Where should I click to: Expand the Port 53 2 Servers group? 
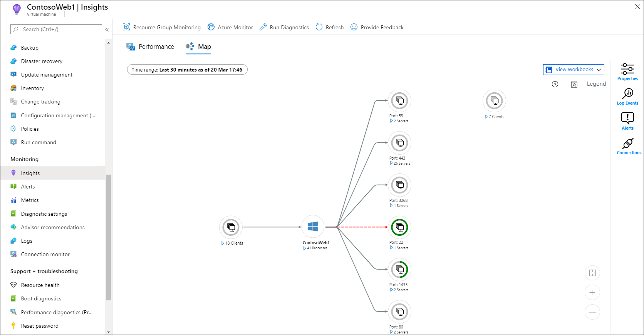click(391, 121)
